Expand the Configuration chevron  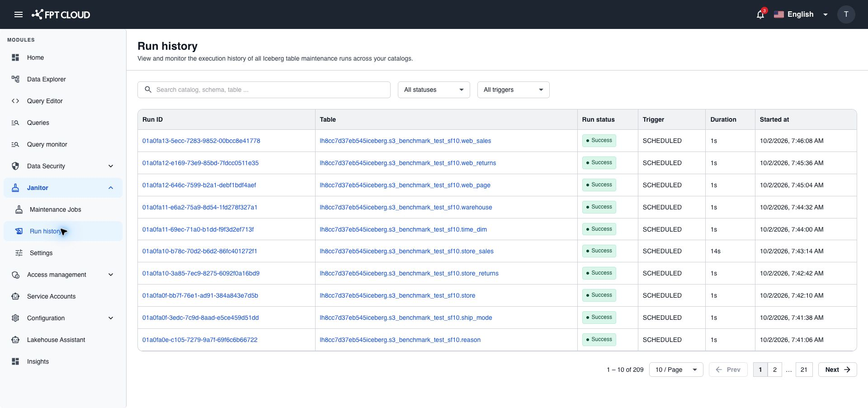(x=111, y=318)
